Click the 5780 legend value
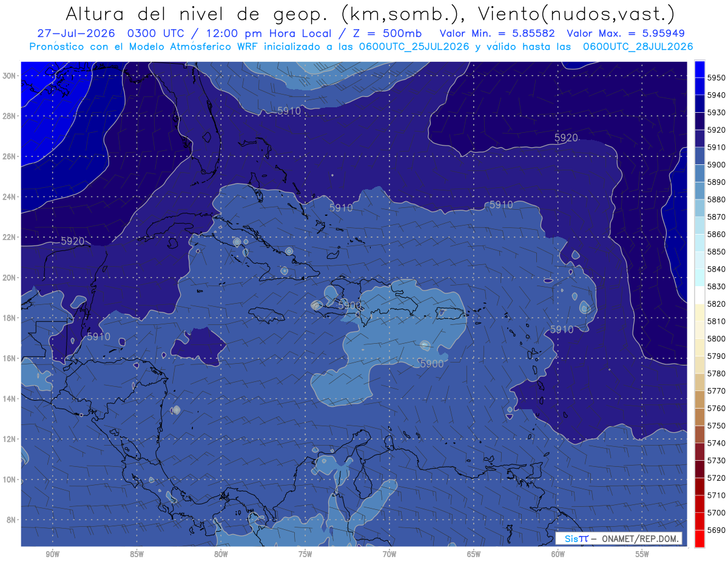The height and width of the screenshot is (562, 728). 716,373
